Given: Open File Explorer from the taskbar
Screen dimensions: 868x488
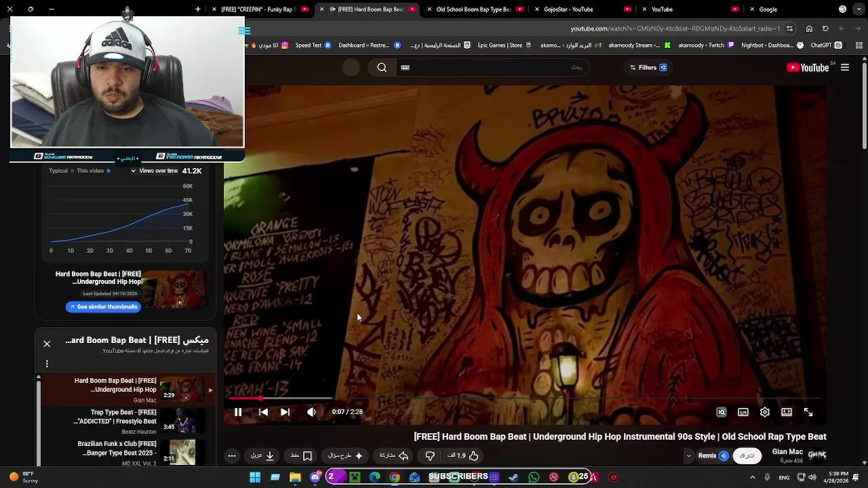Looking at the screenshot, I should [295, 477].
